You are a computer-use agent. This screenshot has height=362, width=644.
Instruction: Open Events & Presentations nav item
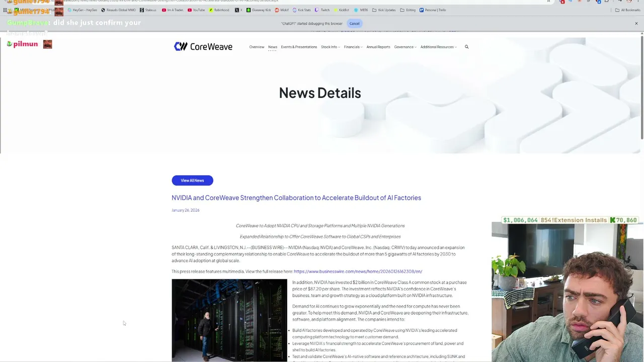coord(299,47)
